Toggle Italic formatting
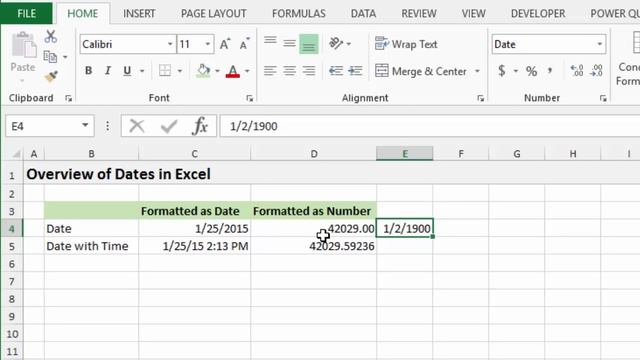Screen dimensions: 640x360 pos(108,71)
